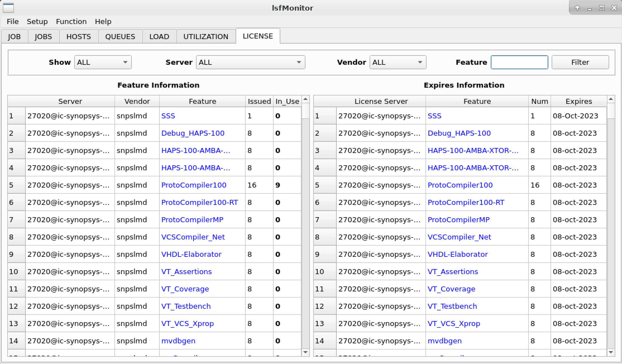
Task: Switch to the QUEUES tab
Action: pyautogui.click(x=120, y=36)
